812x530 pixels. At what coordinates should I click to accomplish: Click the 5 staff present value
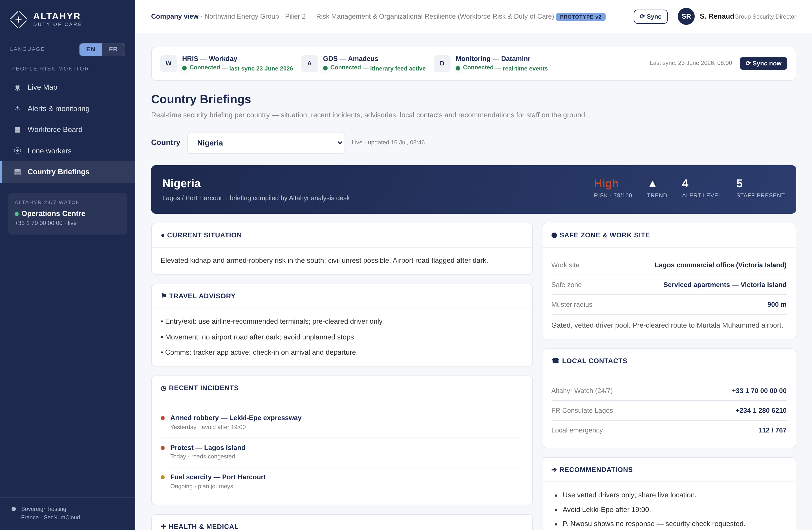(x=739, y=184)
